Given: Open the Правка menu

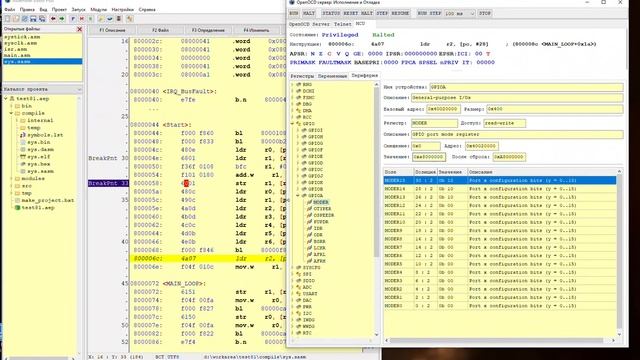Looking at the screenshot, I should (x=27, y=9).
